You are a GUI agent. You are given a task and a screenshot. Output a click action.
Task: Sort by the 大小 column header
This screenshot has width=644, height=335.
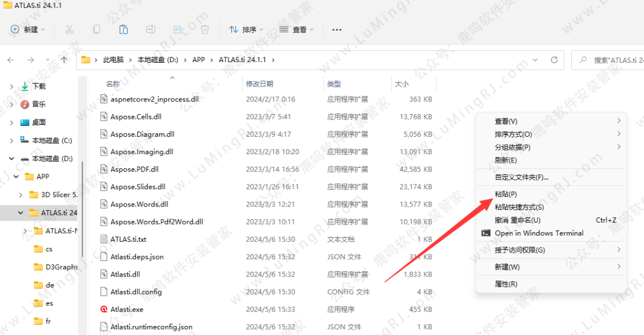(401, 84)
